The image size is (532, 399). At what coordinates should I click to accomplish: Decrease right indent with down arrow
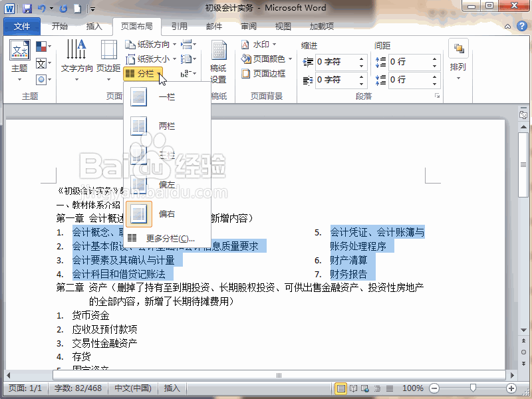coord(362,84)
